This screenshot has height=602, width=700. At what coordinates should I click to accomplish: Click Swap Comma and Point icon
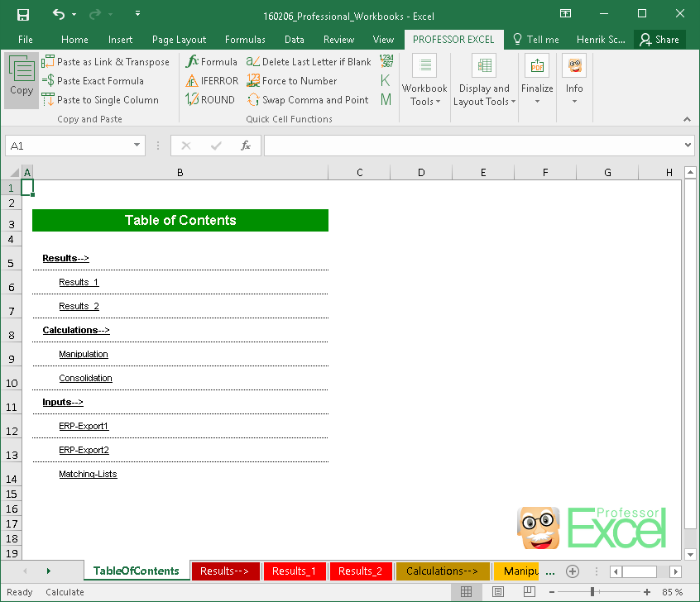(x=253, y=99)
